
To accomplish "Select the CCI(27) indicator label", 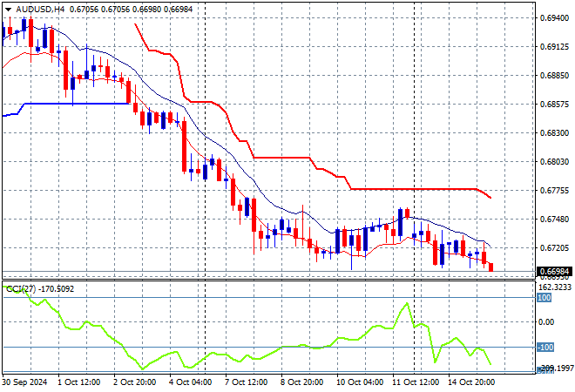I will point(21,289).
